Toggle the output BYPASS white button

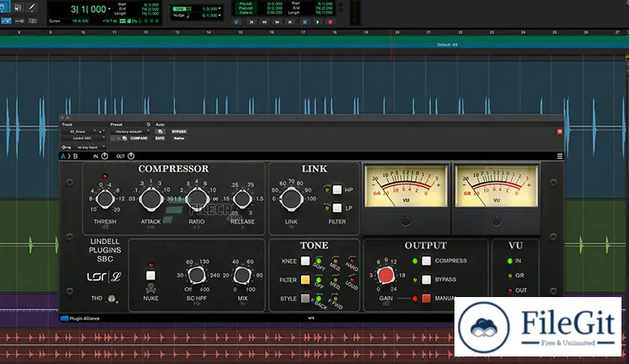[x=427, y=280]
